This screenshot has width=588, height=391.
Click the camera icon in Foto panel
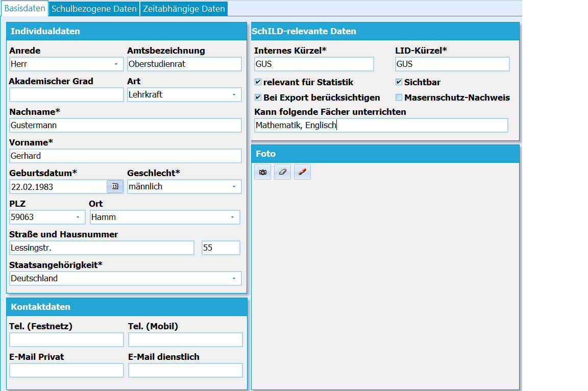pos(262,172)
